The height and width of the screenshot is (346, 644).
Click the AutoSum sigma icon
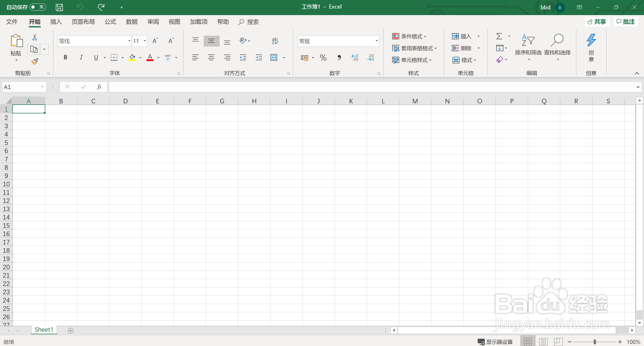499,36
